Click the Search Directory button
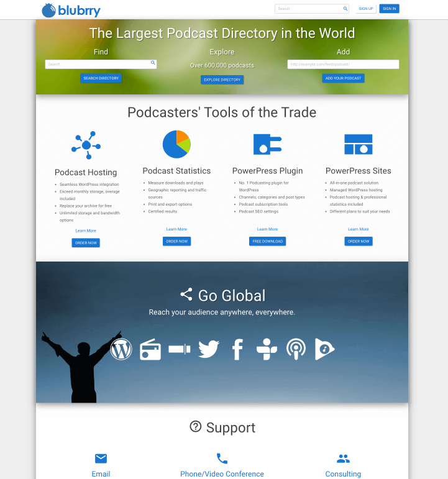Image resolution: width=448 pixels, height=479 pixels. pyautogui.click(x=101, y=78)
